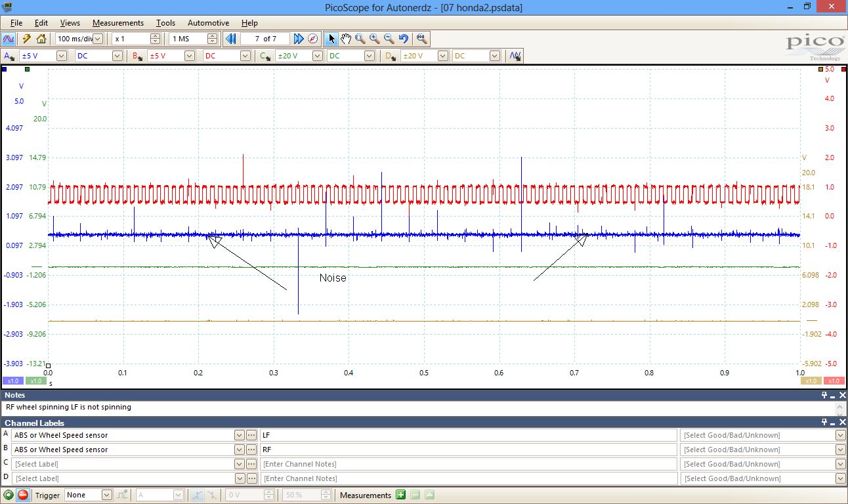The image size is (848, 504).
Task: Undo zoom with curved arrow icon
Action: (403, 39)
